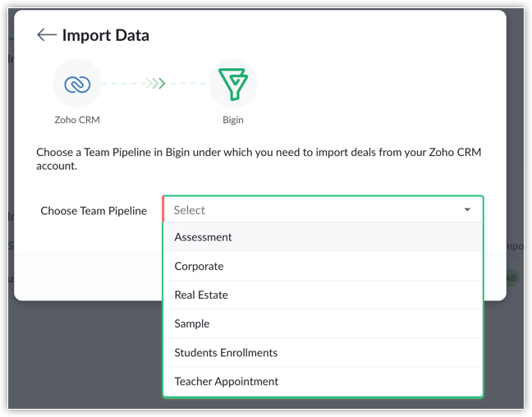532x417 pixels.
Task: Click the Bigin logo icon
Action: (x=233, y=84)
